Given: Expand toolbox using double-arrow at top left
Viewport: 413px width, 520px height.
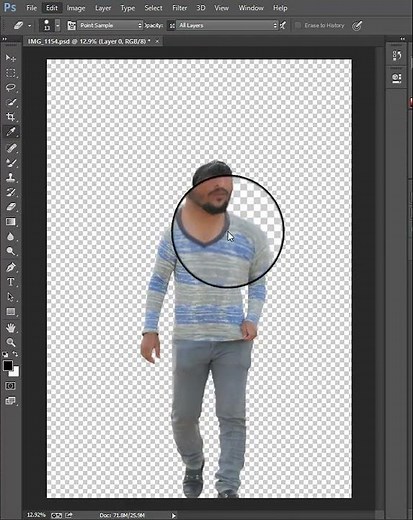Looking at the screenshot, I should (x=4, y=39).
